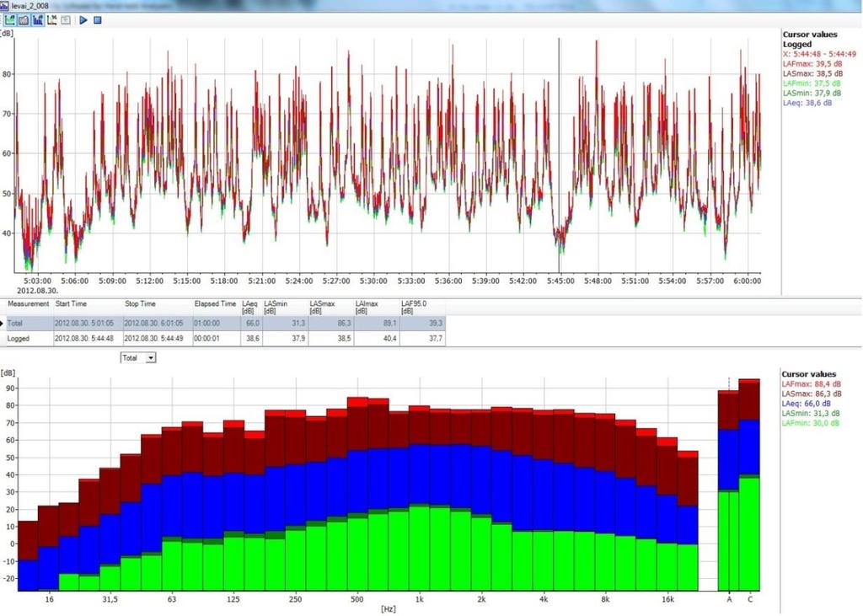The image size is (863, 616).
Task: Click the X: 5:44:48 - 5:44:49 cursor text
Action: (x=819, y=54)
